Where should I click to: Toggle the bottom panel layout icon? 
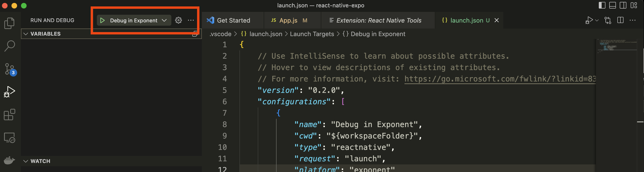pyautogui.click(x=612, y=5)
